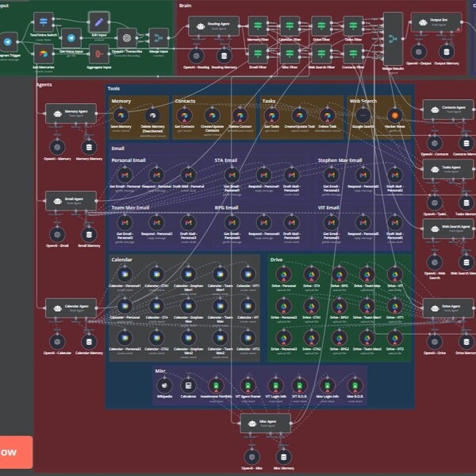The width and height of the screenshot is (476, 476).
Task: Open the Routing Agent node
Action: [x=213, y=26]
